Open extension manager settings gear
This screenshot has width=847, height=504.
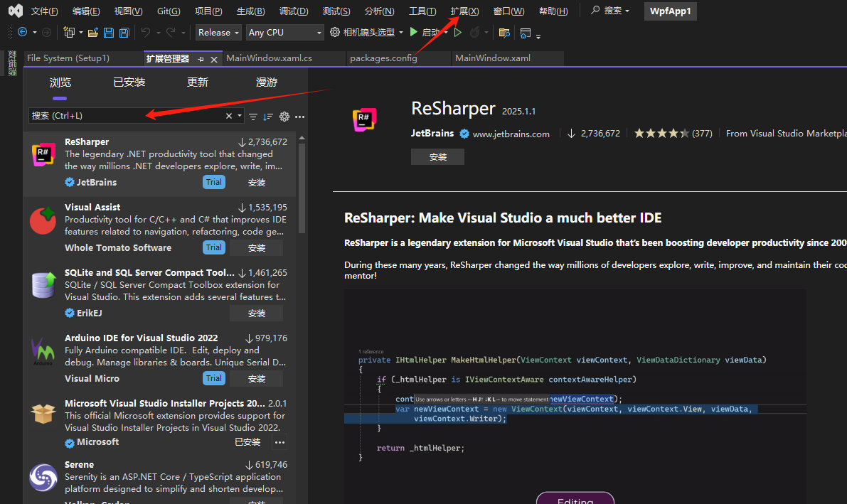tap(284, 116)
